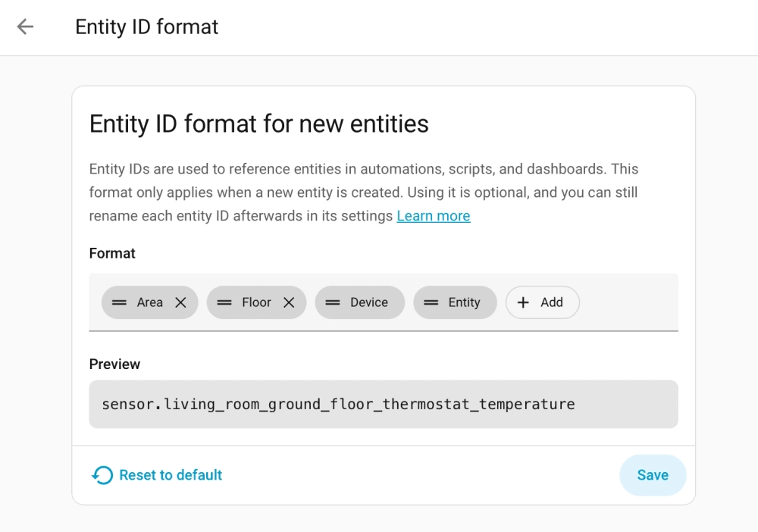Go back using the arrow icon
This screenshot has height=532, width=758.
pos(25,27)
